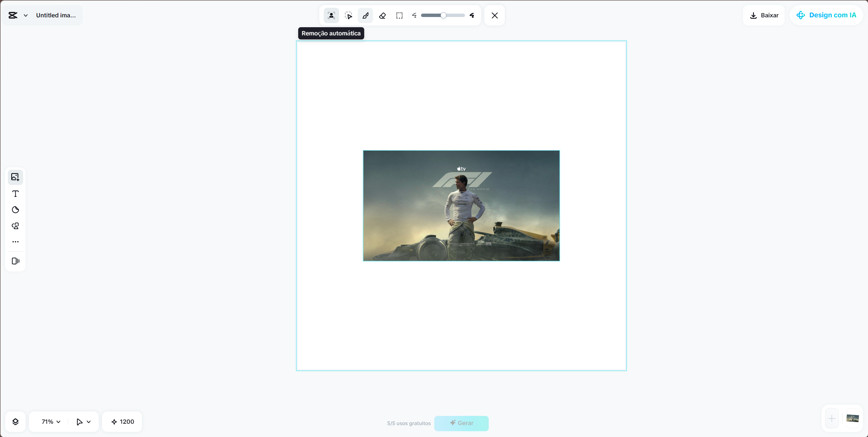
Task: Select the Text tool in the sidebar
Action: tap(15, 194)
